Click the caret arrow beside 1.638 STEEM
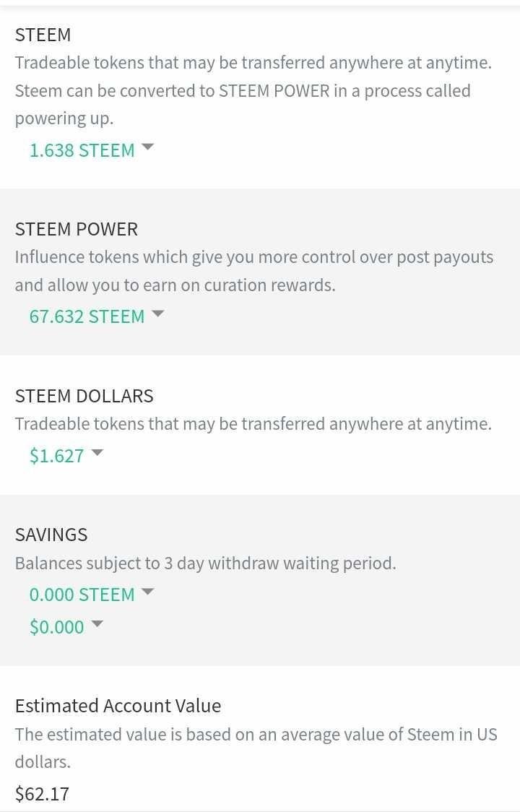The image size is (520, 812). click(x=147, y=147)
